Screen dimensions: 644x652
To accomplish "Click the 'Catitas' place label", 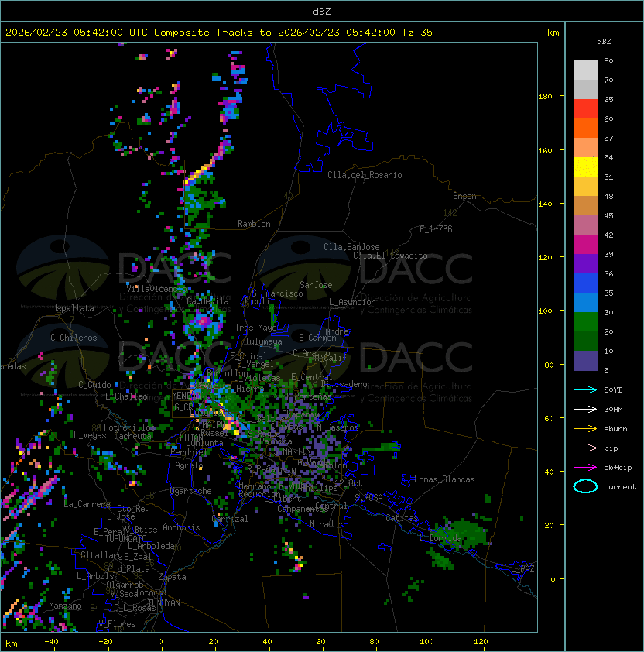I will pyautogui.click(x=402, y=518).
